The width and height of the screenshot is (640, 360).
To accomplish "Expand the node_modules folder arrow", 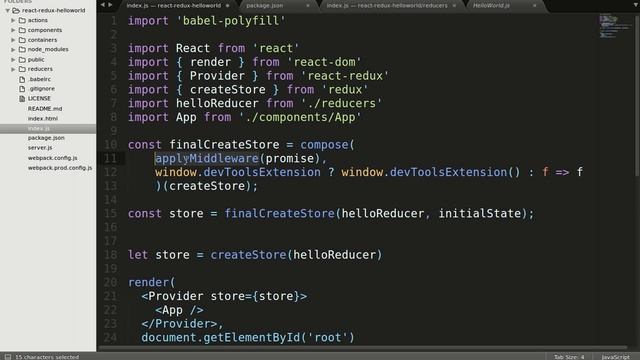I will [x=13, y=49].
